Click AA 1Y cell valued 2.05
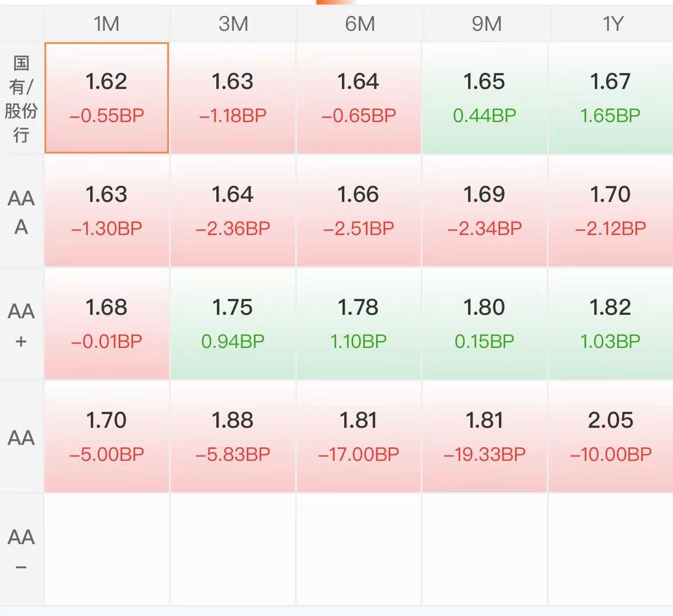673x616 pixels. pyautogui.click(x=611, y=437)
